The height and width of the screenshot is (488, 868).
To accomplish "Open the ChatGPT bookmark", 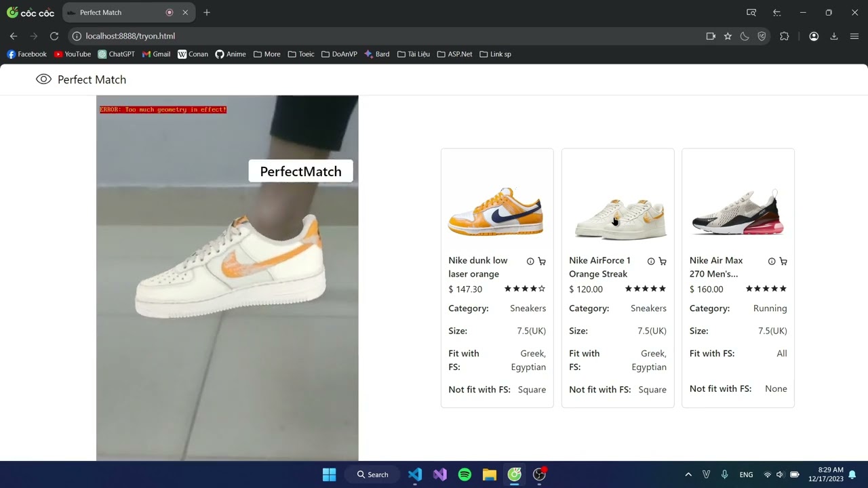I will coord(116,54).
